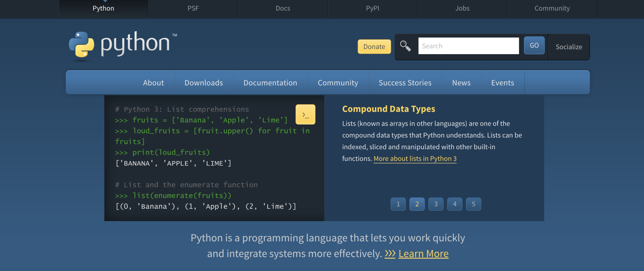Viewport: 644px width, 271px height.
Task: Jump to slide 5 of the carousel
Action: tap(474, 204)
